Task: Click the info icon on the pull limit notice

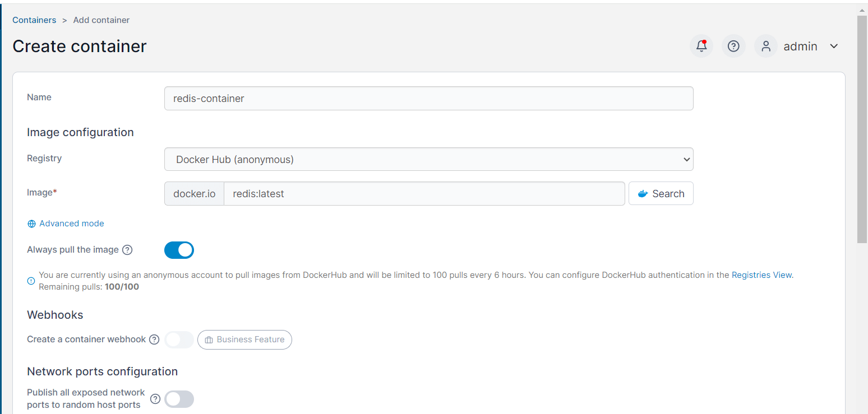Action: [x=31, y=280]
